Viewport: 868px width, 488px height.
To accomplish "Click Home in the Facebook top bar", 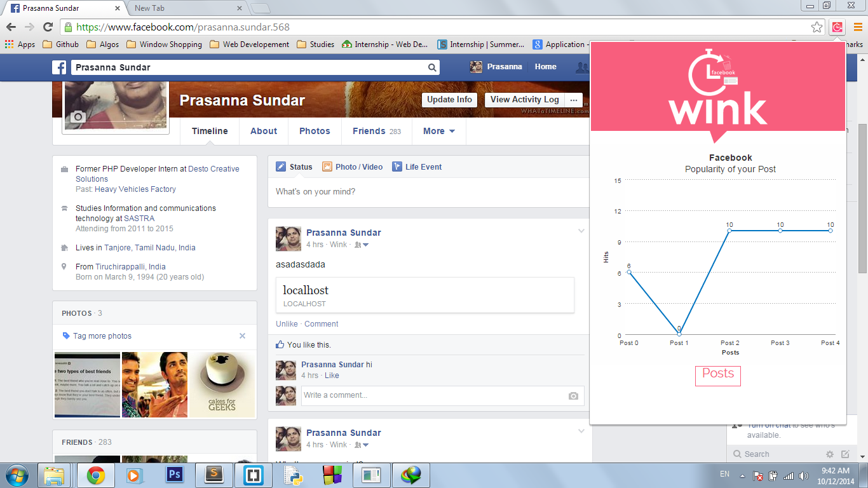I will pos(545,67).
